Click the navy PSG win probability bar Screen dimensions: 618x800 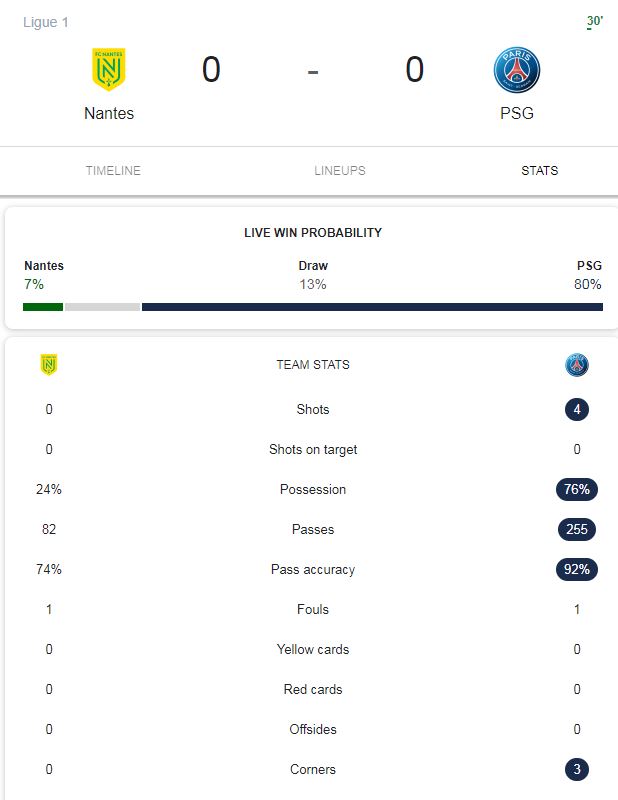coord(372,307)
